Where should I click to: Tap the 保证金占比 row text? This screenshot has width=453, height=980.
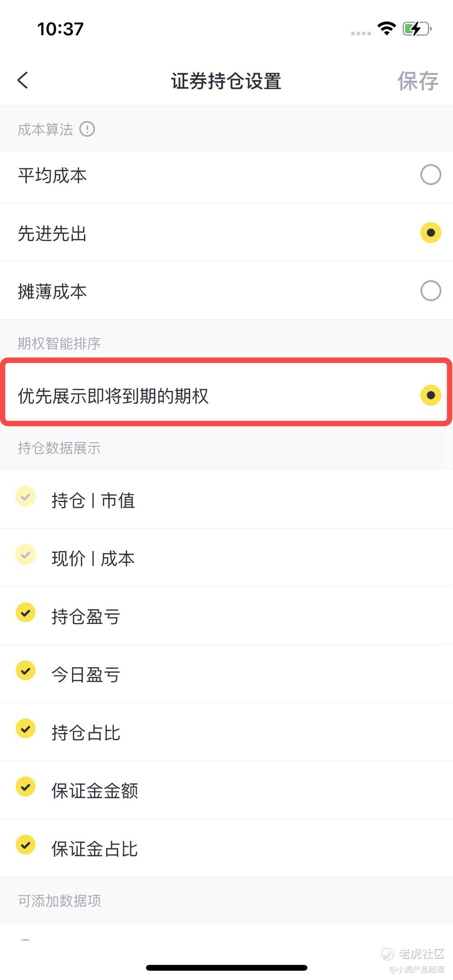coord(94,849)
